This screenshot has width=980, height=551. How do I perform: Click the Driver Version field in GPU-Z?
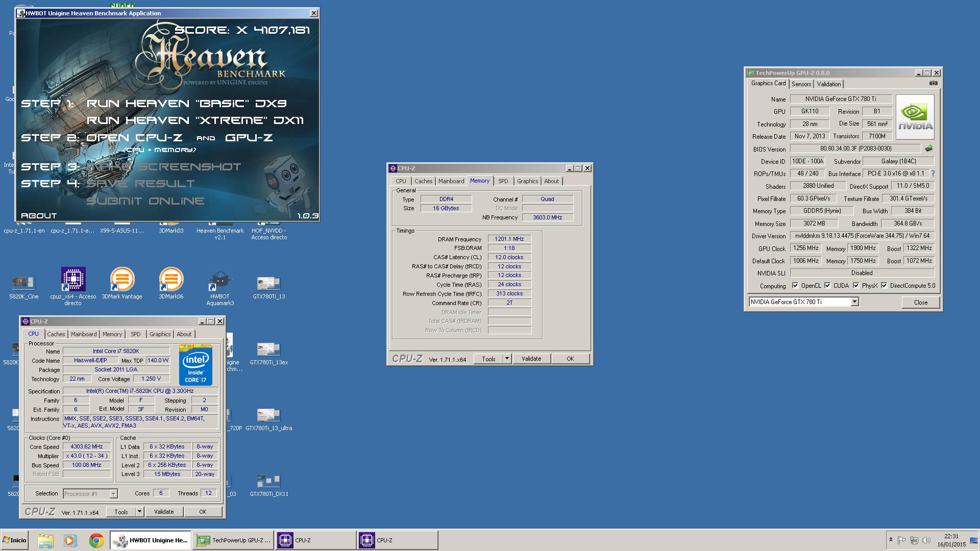[x=862, y=236]
